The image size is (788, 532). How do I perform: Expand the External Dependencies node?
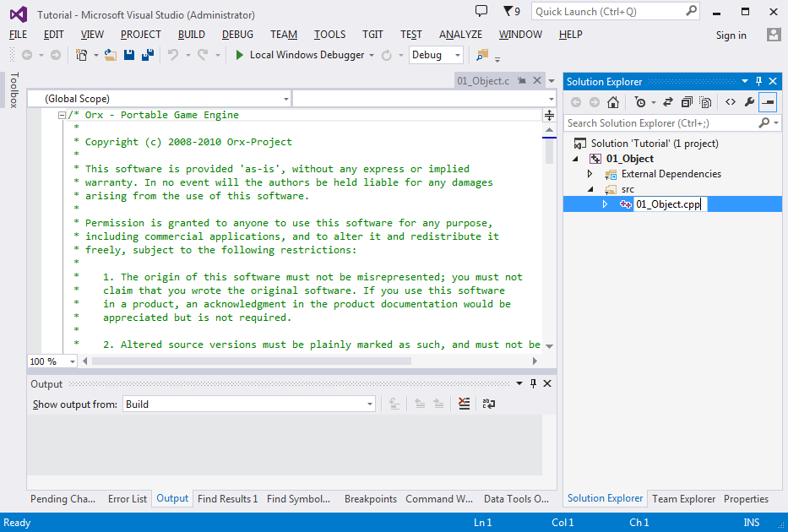click(590, 174)
